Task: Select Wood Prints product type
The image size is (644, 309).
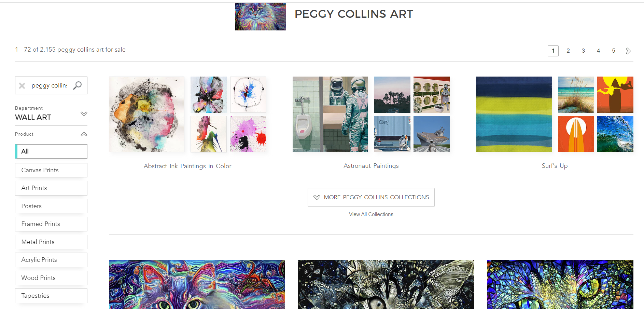Action: coord(51,278)
